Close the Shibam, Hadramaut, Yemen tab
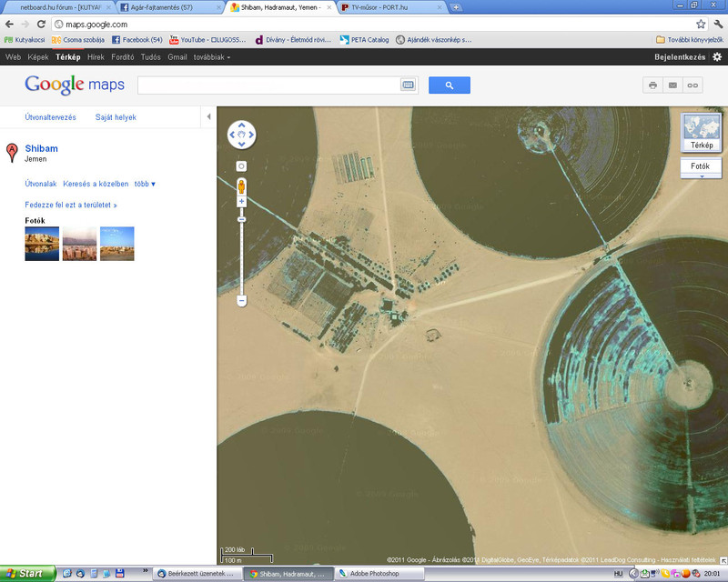Image resolution: width=728 pixels, height=582 pixels. (329, 7)
